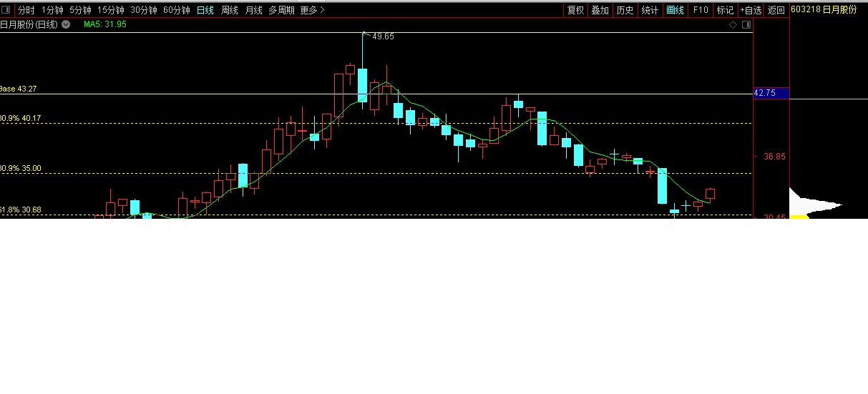
Task: Toggle the right panel icon above the chart
Action: (x=746, y=24)
